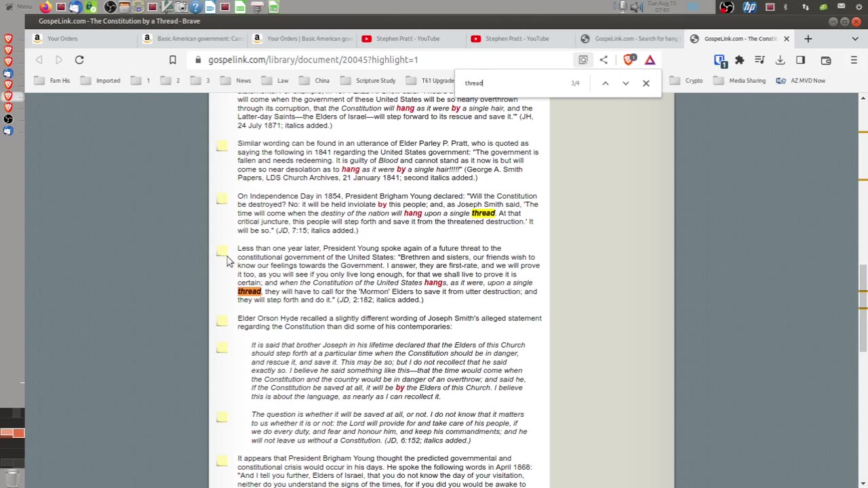Go back to the previous page
The height and width of the screenshot is (488, 868).
coord(39,60)
